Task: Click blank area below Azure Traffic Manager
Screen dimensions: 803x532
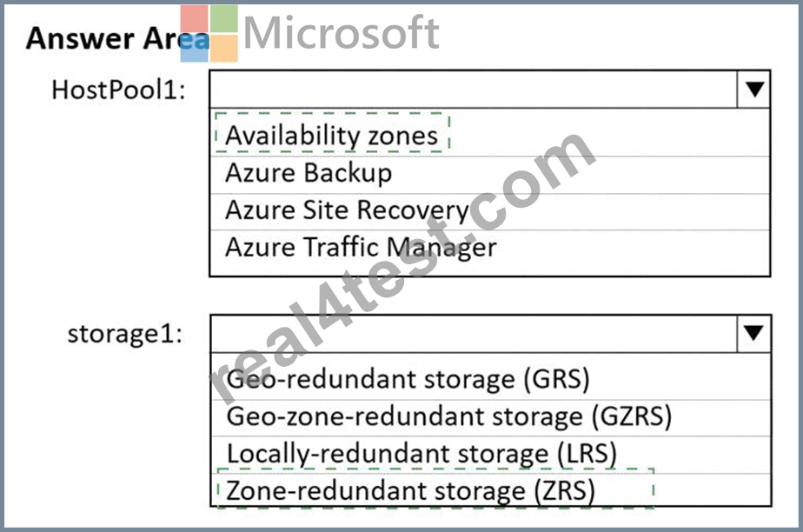Action: [490, 270]
